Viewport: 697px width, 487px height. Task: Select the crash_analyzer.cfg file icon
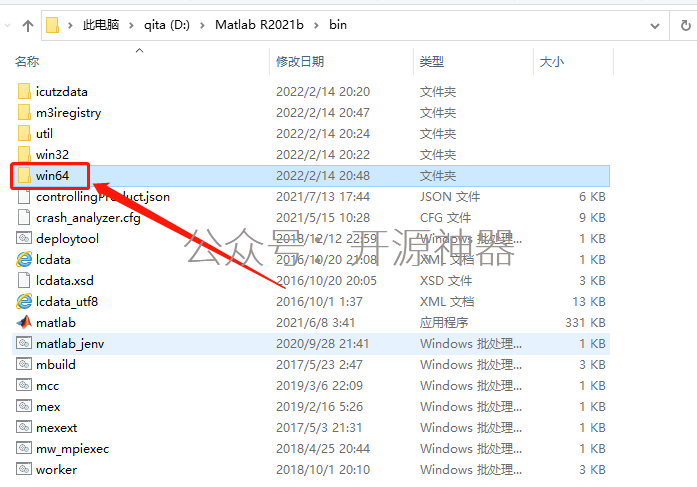pyautogui.click(x=24, y=218)
